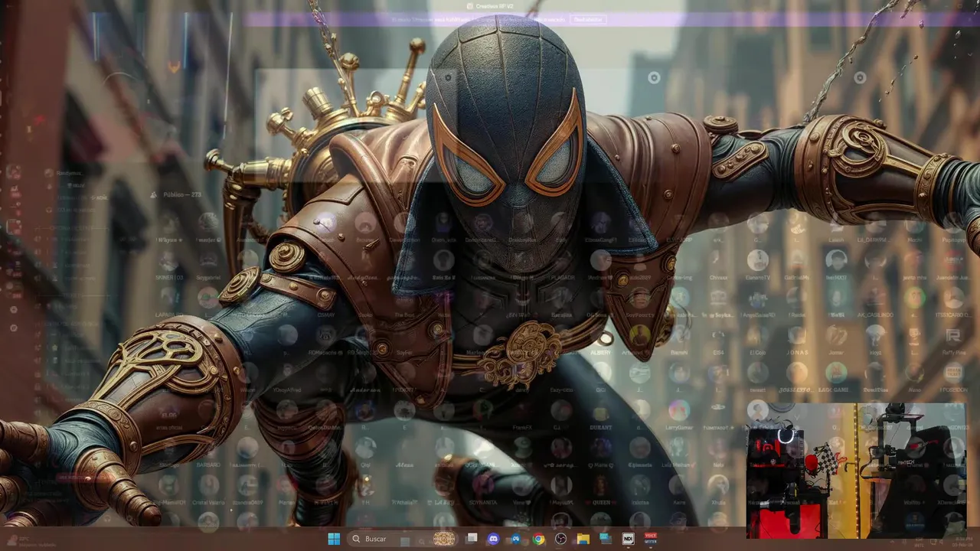The width and height of the screenshot is (980, 551).
Task: Open File Explorer from the taskbar
Action: tap(583, 539)
